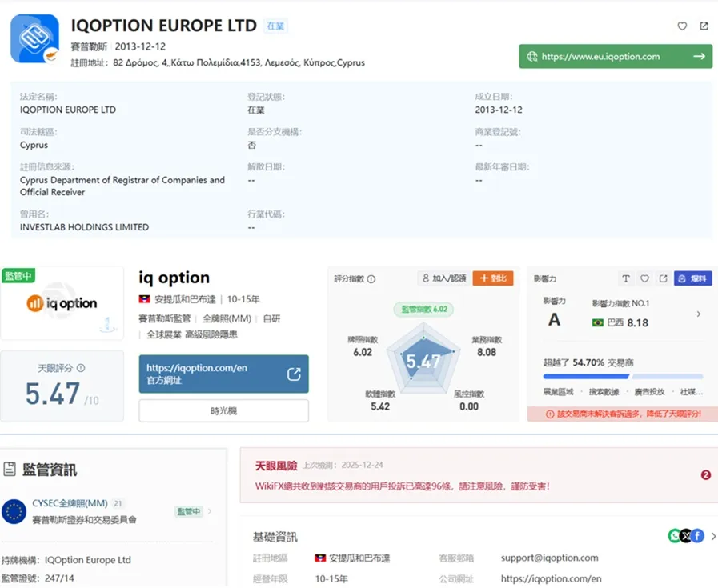This screenshot has width=718, height=588.
Task: Click the blue 爆料 button
Action: pos(693,278)
